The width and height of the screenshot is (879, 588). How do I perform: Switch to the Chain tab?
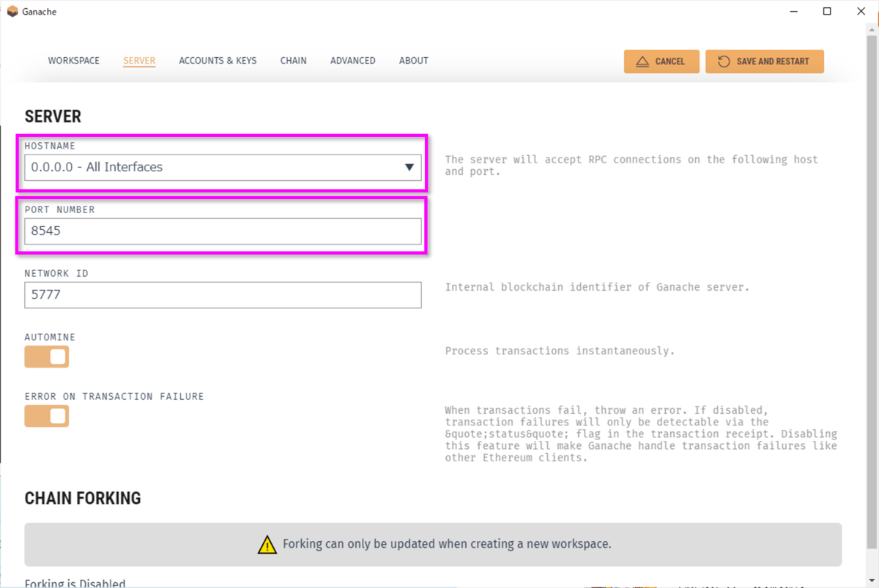(293, 61)
